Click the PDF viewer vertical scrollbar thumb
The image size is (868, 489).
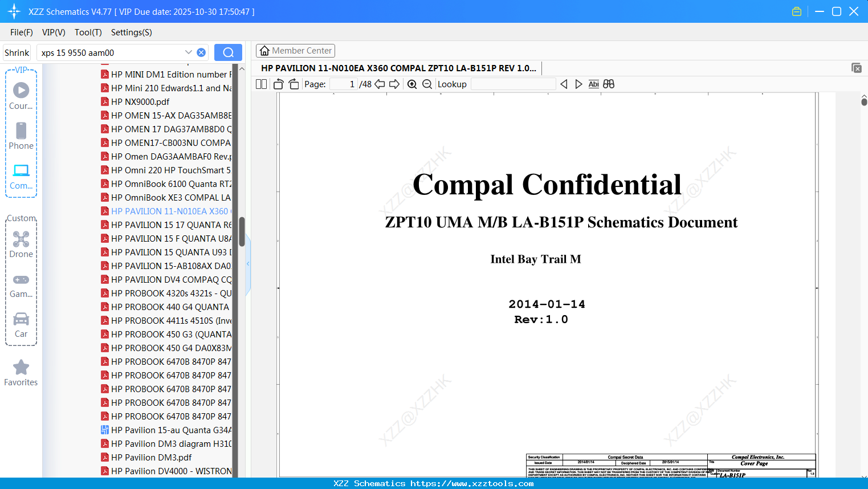click(864, 102)
